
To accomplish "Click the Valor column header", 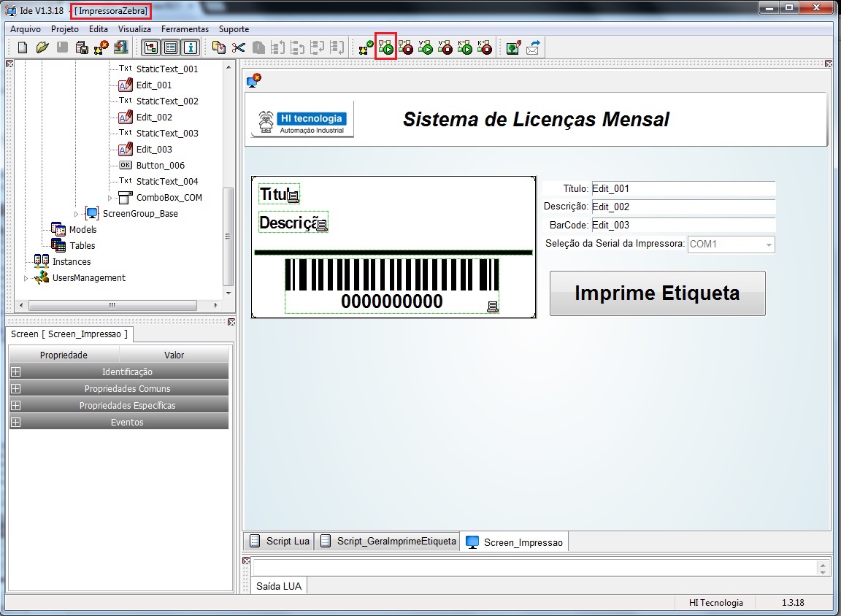I will tap(174, 355).
